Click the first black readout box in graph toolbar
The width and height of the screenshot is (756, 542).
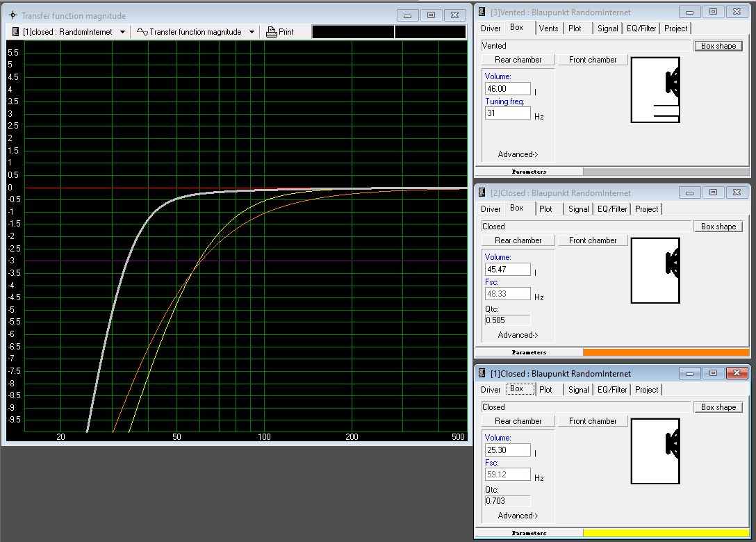(x=353, y=32)
